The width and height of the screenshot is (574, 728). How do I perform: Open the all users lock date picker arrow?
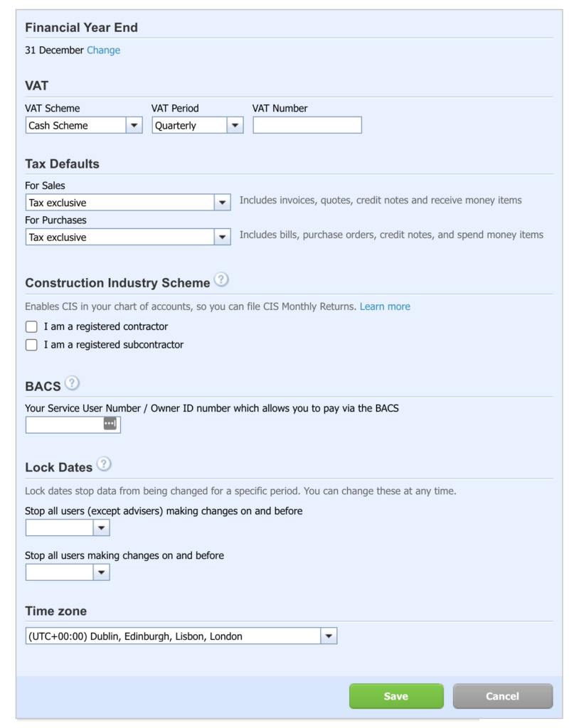coord(101,572)
